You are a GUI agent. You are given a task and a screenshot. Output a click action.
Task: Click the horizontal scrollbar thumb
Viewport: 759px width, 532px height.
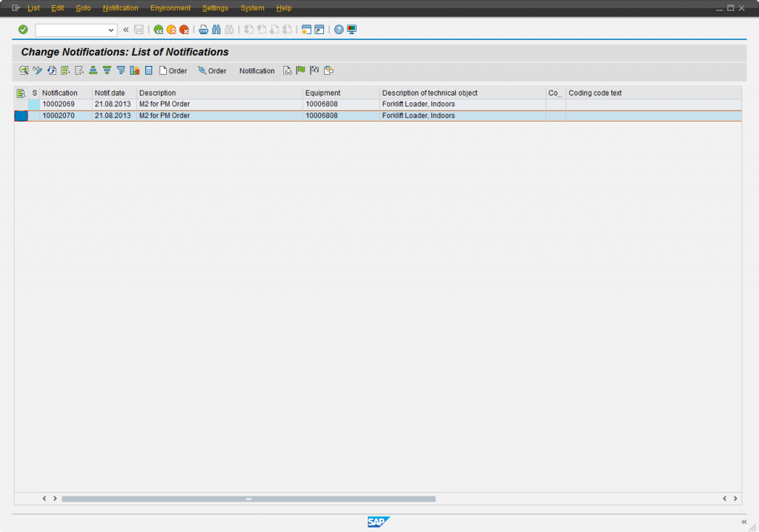[248, 499]
